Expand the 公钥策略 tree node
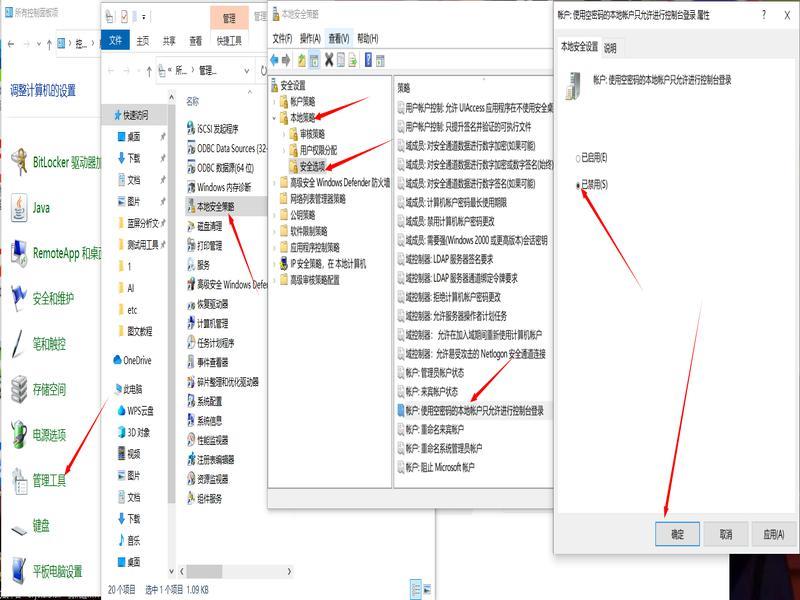The width and height of the screenshot is (800, 600). pyautogui.click(x=275, y=214)
